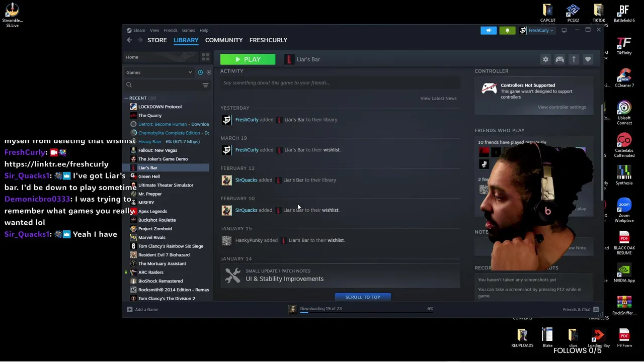Open HankyPunky profile link

coord(249,240)
